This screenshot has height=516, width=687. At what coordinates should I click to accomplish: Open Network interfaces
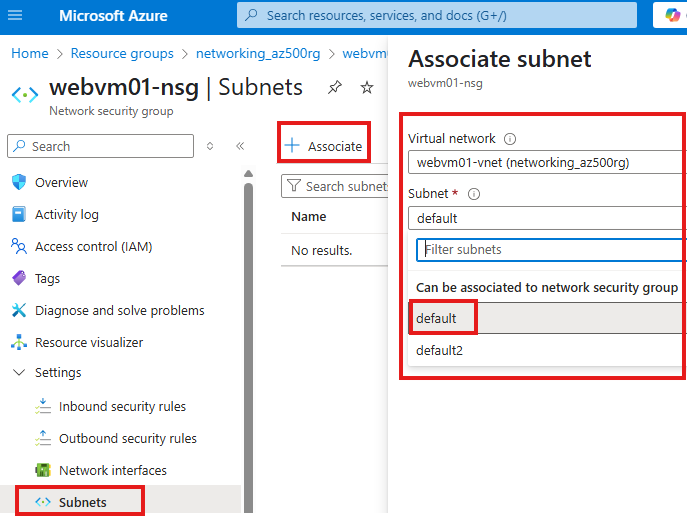(x=113, y=470)
